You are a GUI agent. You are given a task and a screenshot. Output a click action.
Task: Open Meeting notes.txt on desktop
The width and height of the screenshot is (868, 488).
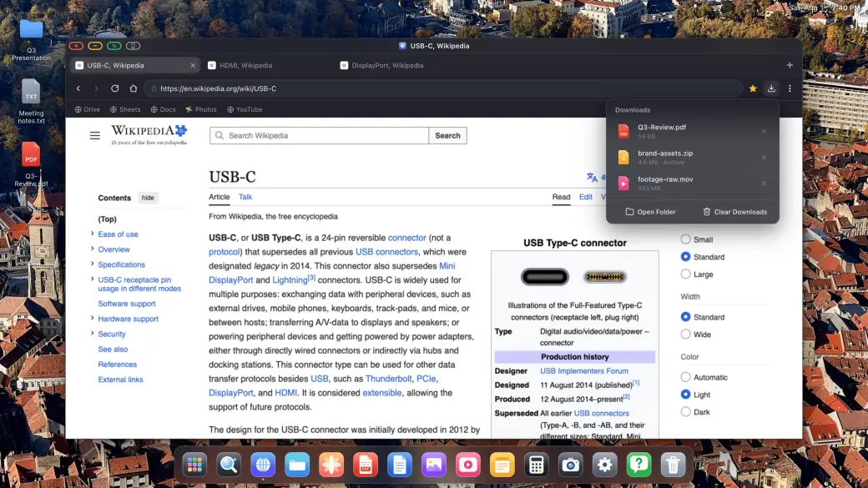point(31,102)
